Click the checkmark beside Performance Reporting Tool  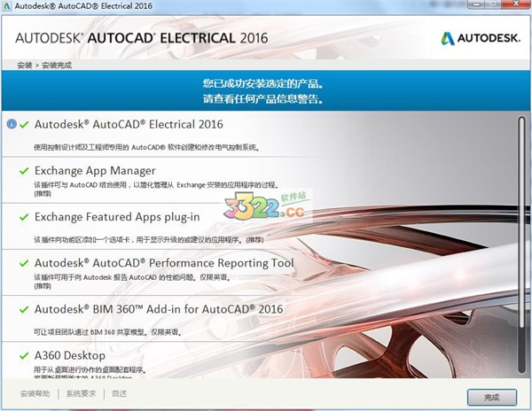point(24,263)
